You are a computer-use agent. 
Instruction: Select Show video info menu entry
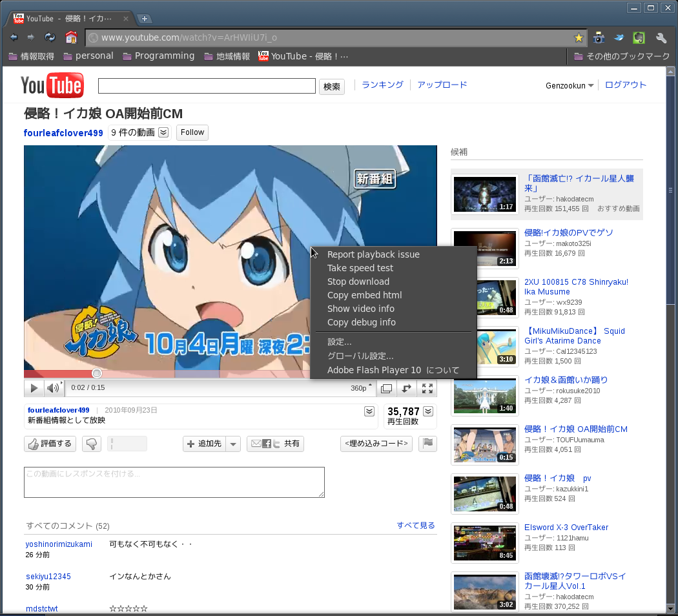tap(393, 309)
